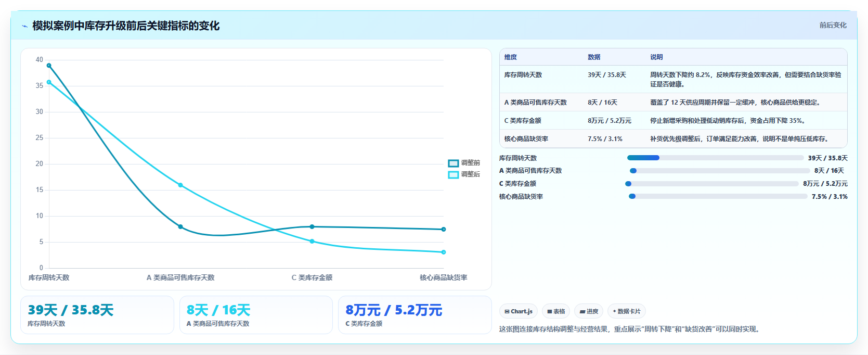Viewport: 868px width, 355px height.
Task: Click the 数据 column header
Action: pyautogui.click(x=594, y=57)
